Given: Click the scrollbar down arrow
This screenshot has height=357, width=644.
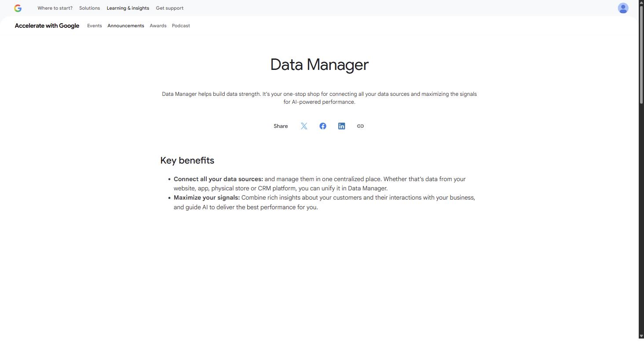Looking at the screenshot, I should 641,336.
